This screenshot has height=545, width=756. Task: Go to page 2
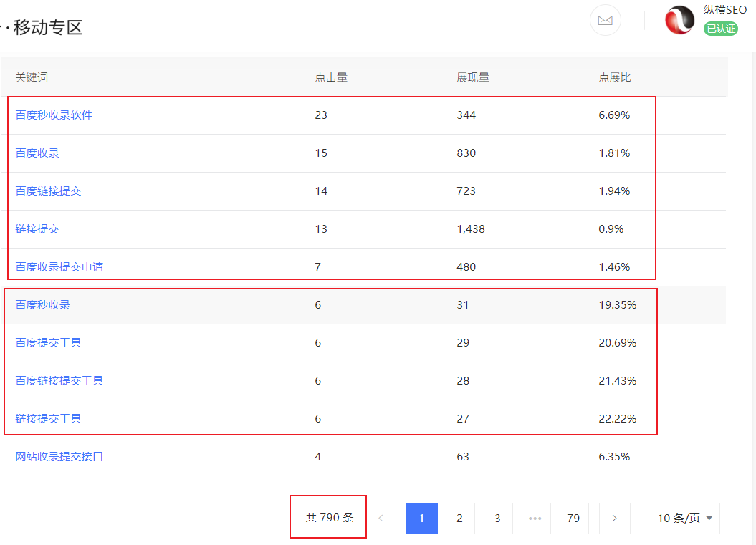[459, 519]
